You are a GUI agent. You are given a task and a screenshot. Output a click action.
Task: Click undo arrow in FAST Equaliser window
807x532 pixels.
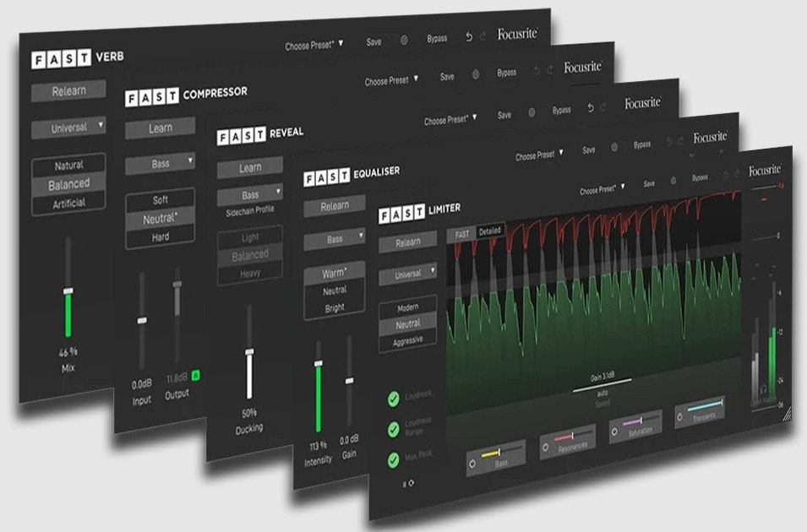coord(669,142)
